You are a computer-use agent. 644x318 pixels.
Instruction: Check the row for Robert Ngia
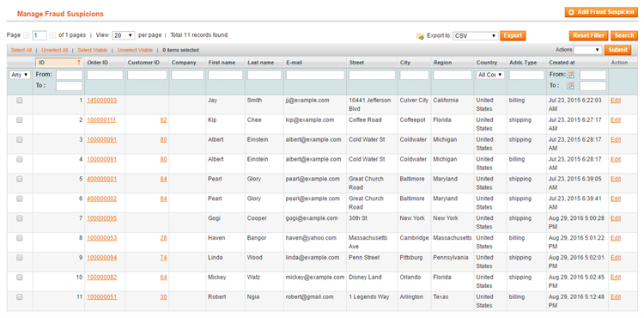[x=19, y=297]
